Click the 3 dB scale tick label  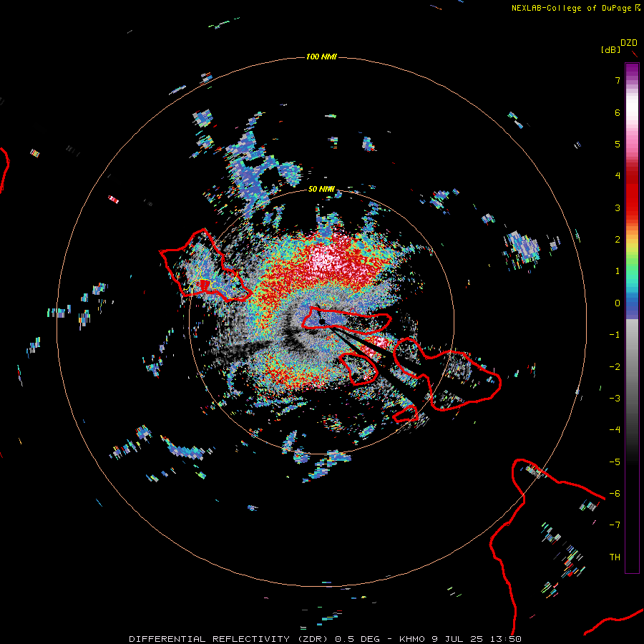618,208
